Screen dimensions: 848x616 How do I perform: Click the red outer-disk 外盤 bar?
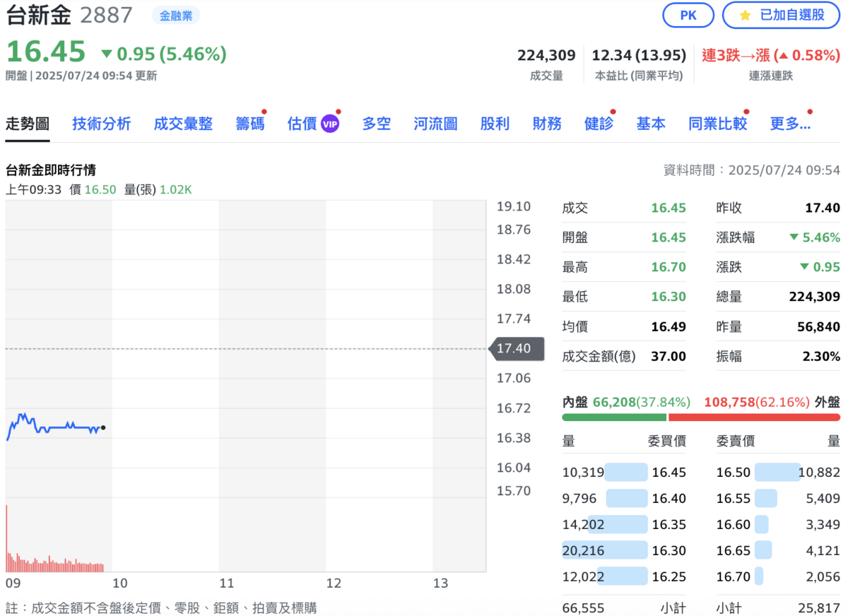tap(754, 417)
